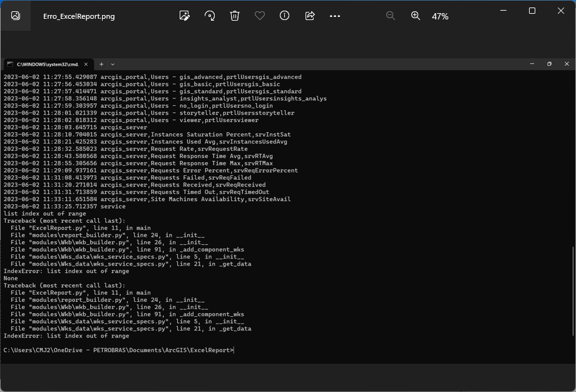This screenshot has height=392, width=576.
Task: Click the Erro_ExcelReport.png file name
Action: [x=79, y=16]
